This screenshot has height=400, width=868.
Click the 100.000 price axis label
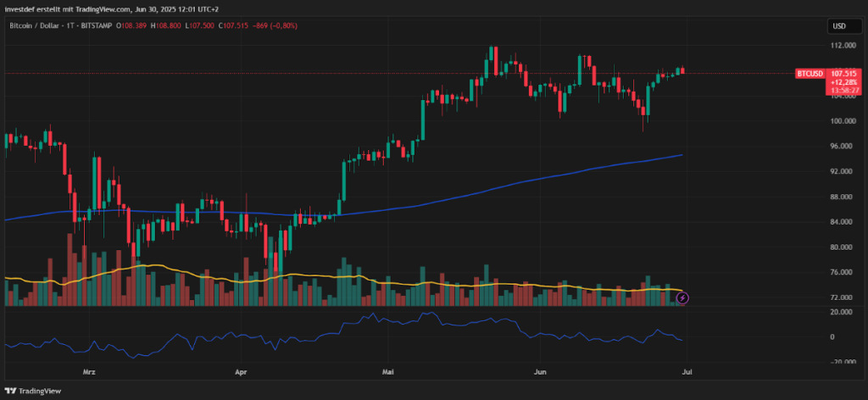(x=843, y=120)
